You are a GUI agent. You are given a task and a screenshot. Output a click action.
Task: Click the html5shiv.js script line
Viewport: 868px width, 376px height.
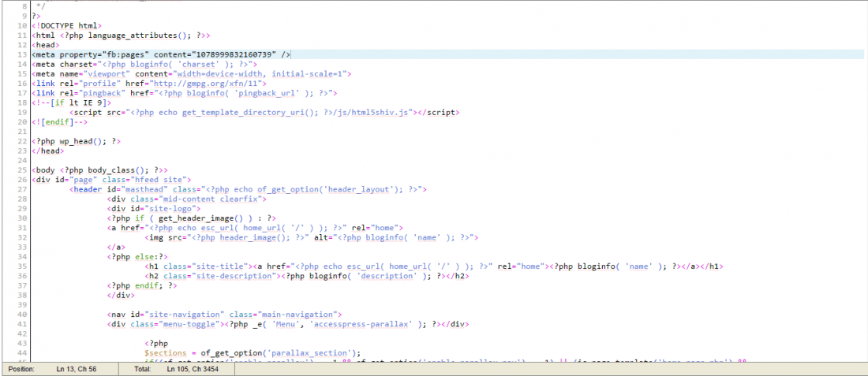[264, 112]
